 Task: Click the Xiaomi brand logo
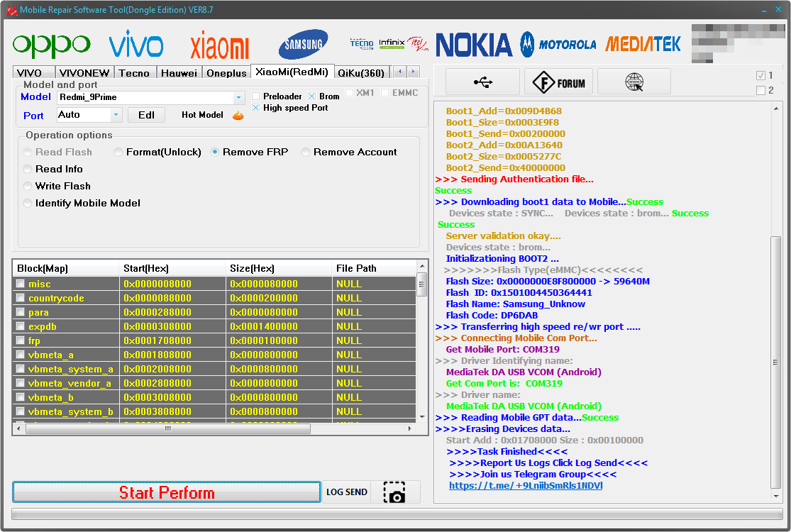click(x=219, y=45)
